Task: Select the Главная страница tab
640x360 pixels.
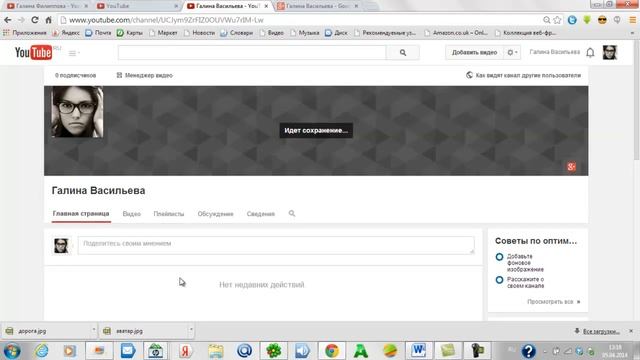Action: coord(81,213)
